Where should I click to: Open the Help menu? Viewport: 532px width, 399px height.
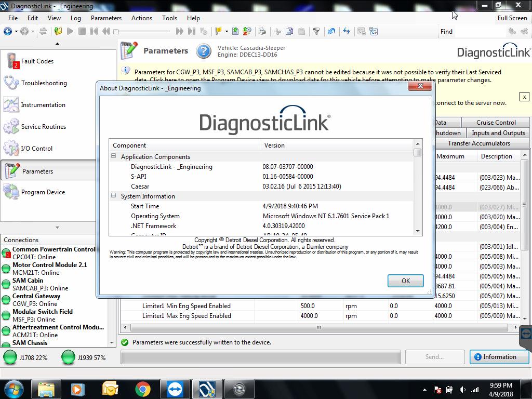(193, 18)
